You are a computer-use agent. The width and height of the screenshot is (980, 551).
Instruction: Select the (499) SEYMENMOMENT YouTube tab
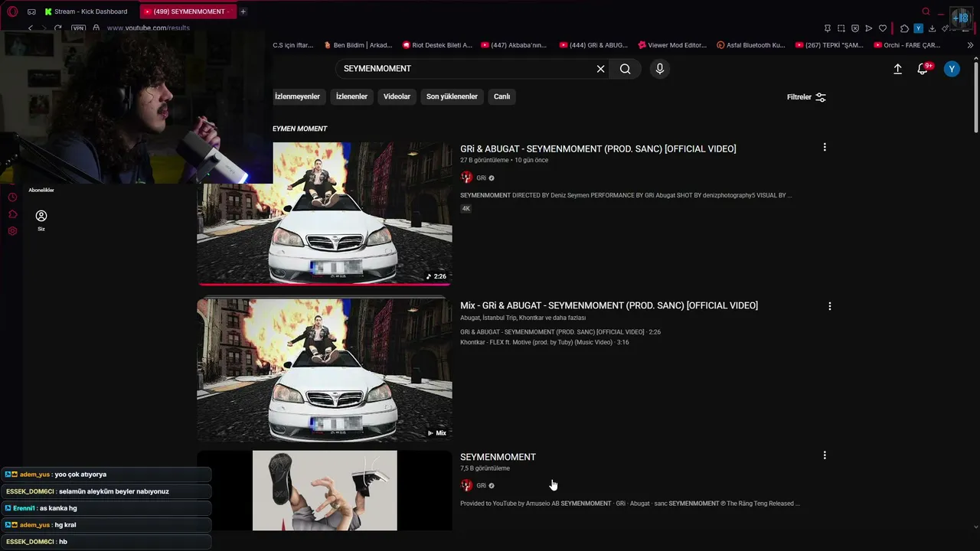pyautogui.click(x=188, y=11)
